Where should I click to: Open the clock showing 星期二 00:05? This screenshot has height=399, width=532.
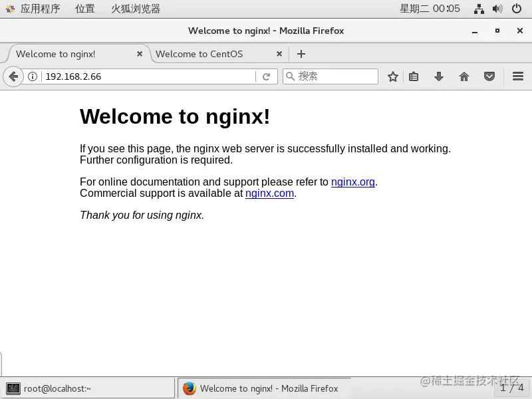430,9
